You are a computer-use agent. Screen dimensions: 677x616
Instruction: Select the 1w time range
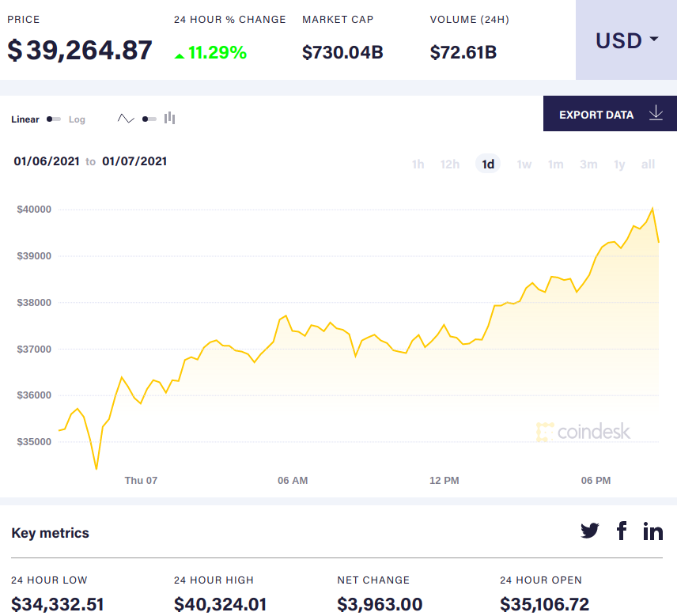[x=524, y=164]
